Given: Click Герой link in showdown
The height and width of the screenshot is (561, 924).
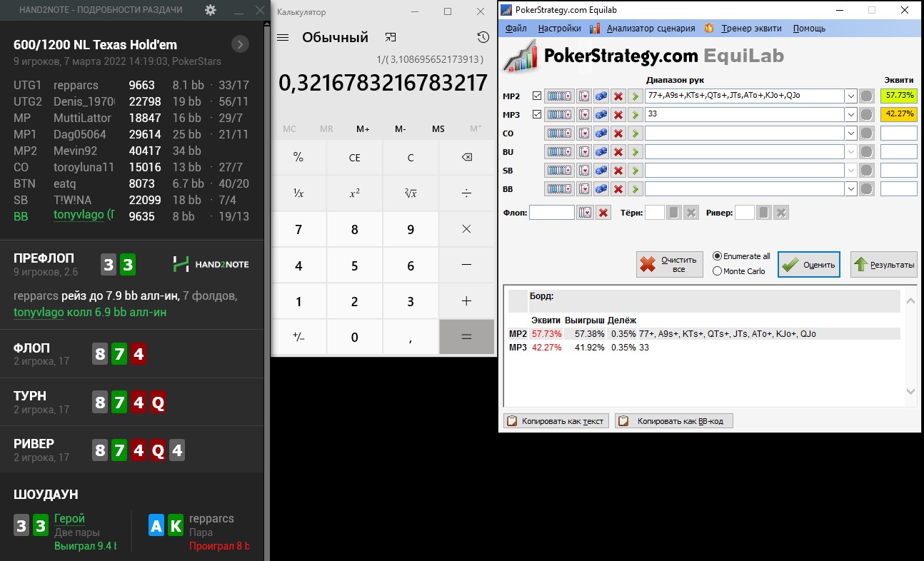Looking at the screenshot, I should [x=69, y=519].
